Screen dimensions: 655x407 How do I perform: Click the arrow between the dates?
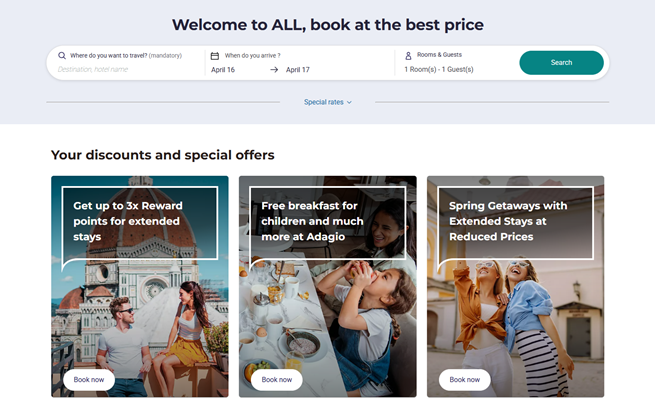coord(274,70)
